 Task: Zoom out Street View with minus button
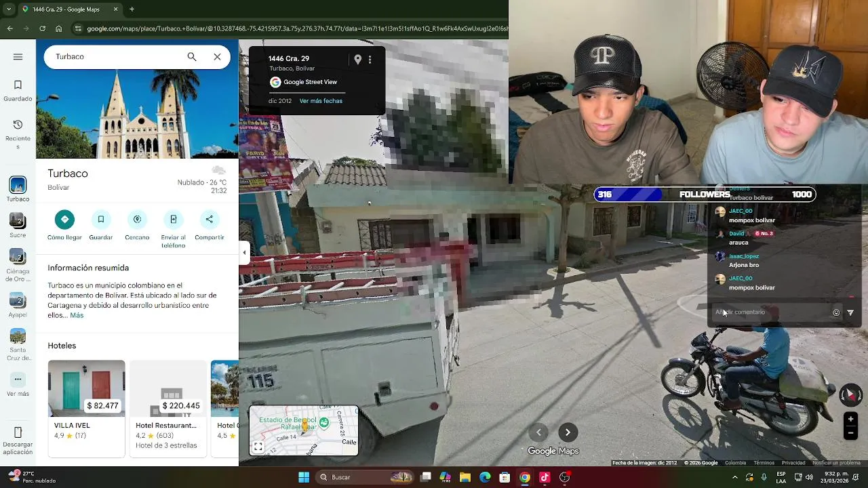(x=850, y=433)
